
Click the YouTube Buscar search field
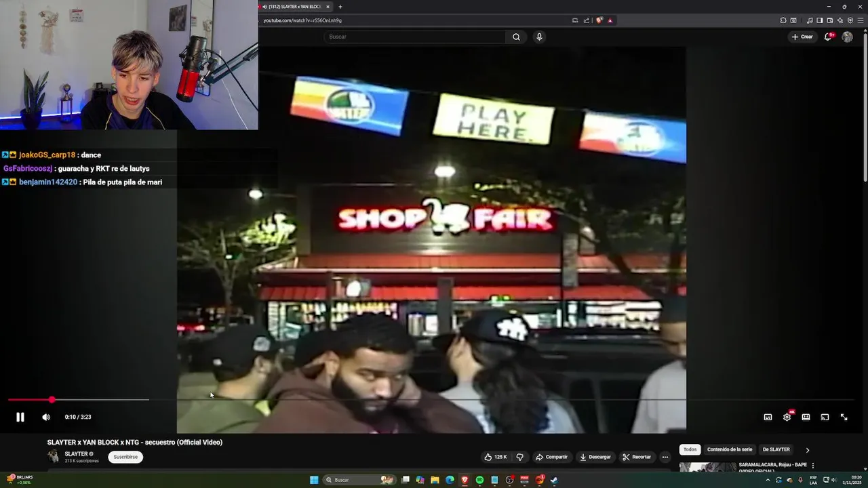point(414,37)
